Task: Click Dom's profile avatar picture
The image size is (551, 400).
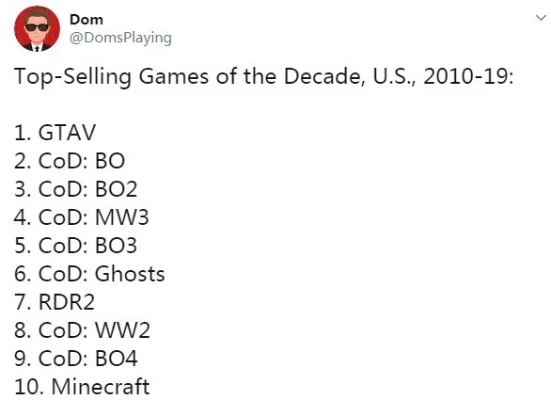Action: click(37, 29)
